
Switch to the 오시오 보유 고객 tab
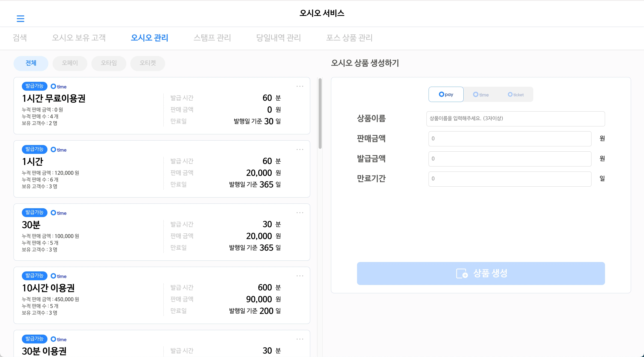click(79, 38)
